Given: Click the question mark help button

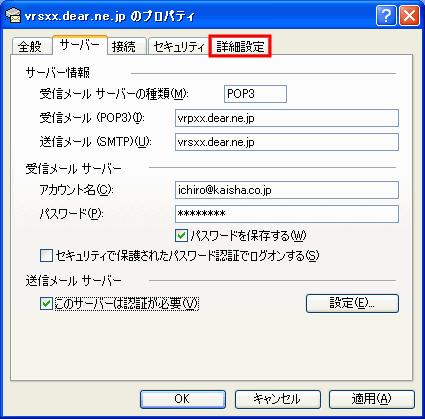Looking at the screenshot, I should (386, 16).
